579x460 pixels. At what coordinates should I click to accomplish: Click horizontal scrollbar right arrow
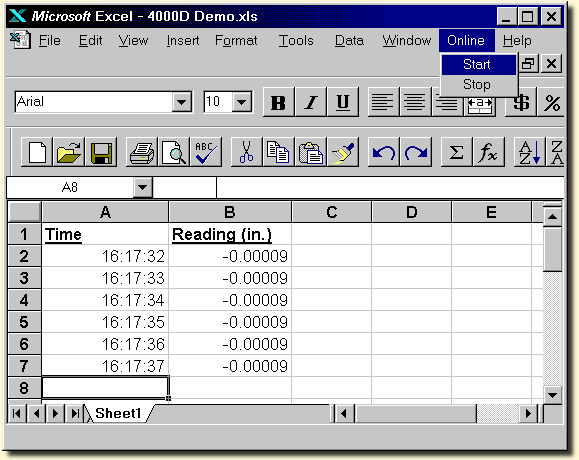point(529,413)
